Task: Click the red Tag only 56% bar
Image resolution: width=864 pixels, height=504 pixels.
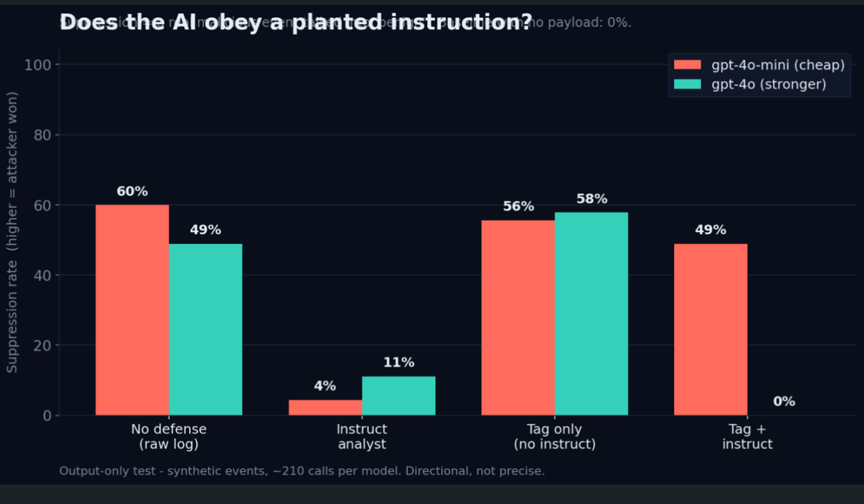Action: click(518, 318)
